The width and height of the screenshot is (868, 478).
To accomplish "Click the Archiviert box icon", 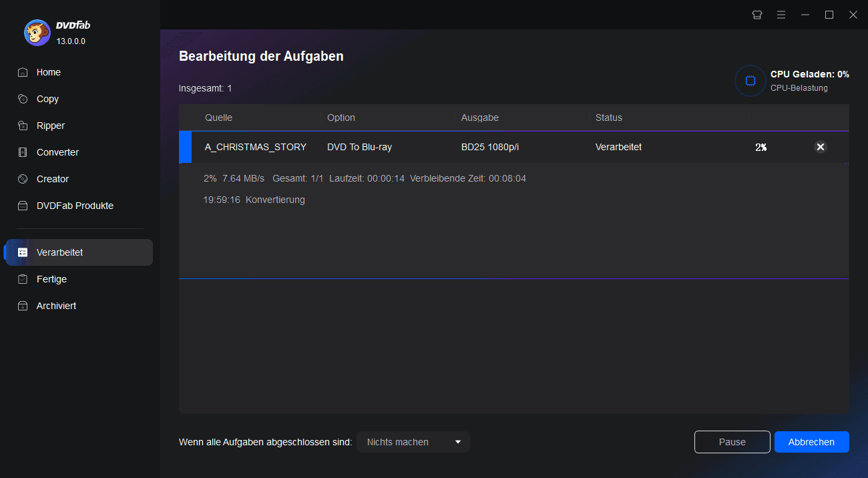I will [x=23, y=306].
